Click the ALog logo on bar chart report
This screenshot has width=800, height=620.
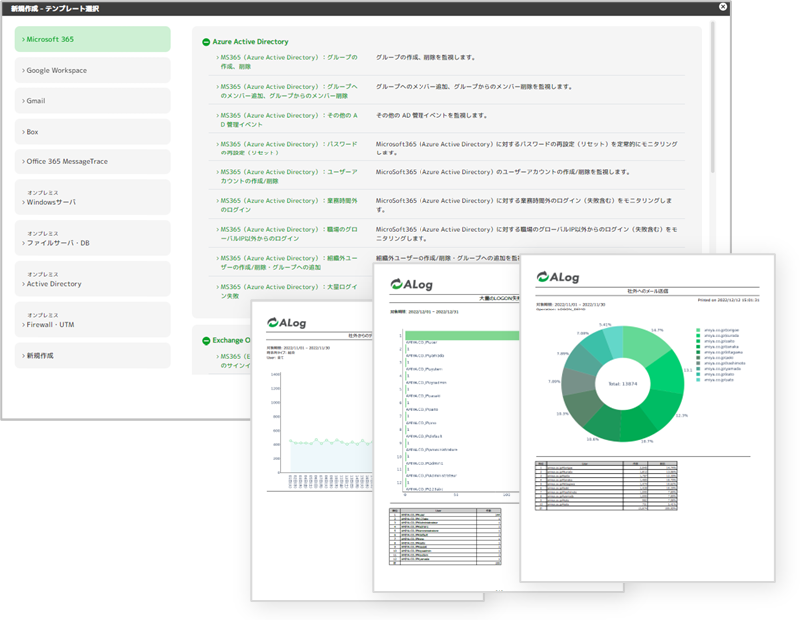pyautogui.click(x=412, y=284)
